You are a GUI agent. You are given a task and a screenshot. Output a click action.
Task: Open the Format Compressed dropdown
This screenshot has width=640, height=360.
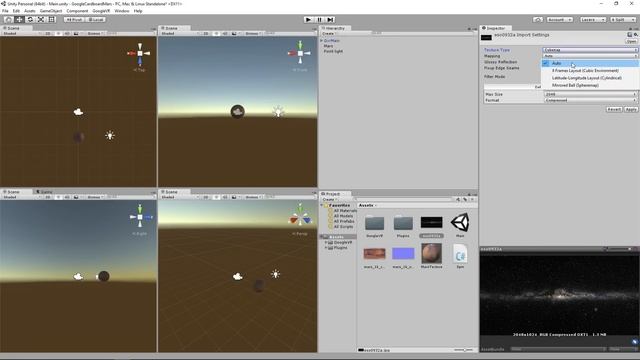(x=590, y=100)
